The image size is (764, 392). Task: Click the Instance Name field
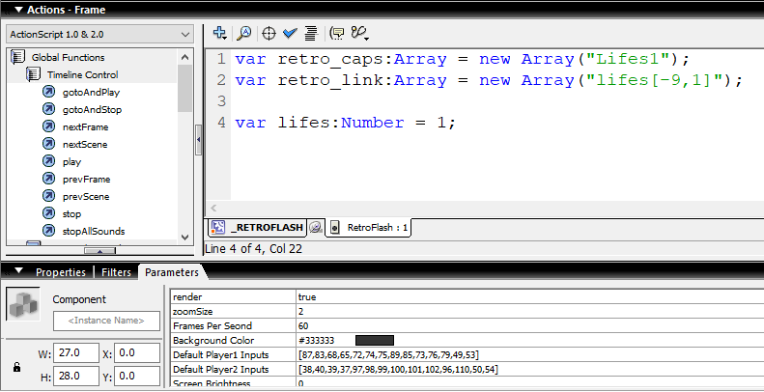coord(106,321)
